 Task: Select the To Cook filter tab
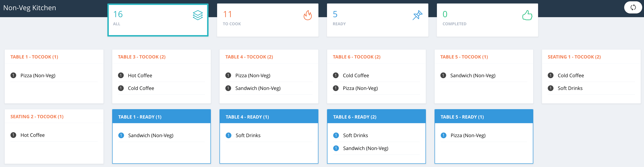[267, 20]
